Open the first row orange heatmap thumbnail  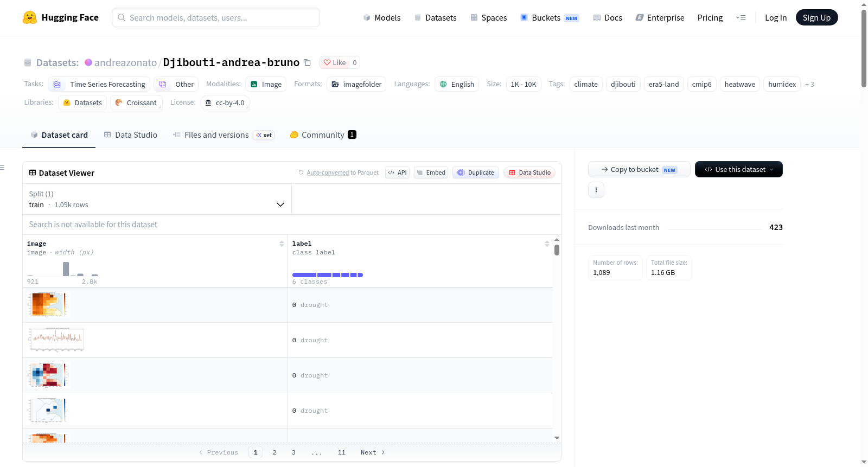coord(48,305)
